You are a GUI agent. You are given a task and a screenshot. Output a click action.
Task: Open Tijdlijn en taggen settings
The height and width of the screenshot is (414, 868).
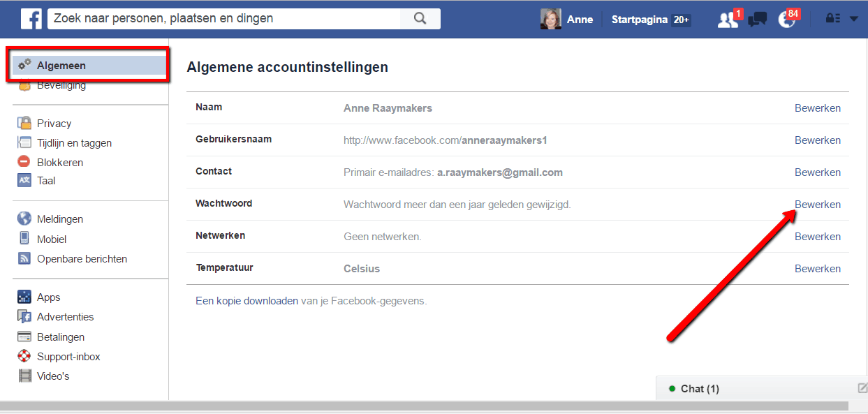click(x=74, y=142)
